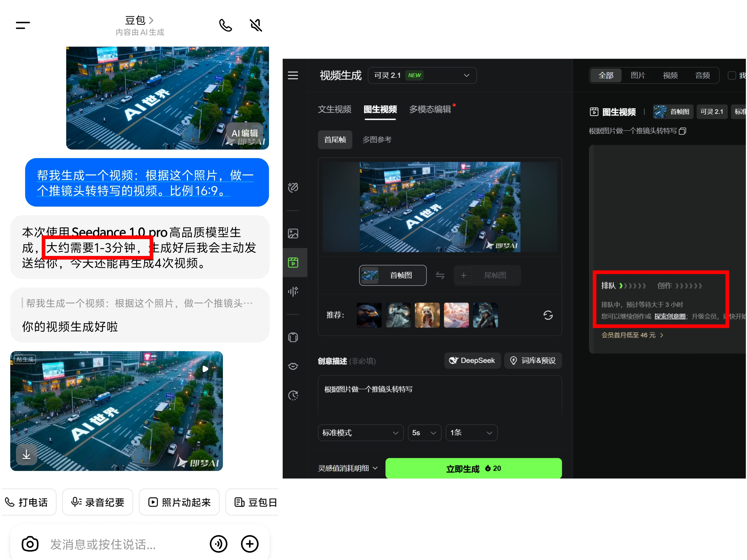
Task: Start a phone call with Doubao
Action: coord(225,25)
